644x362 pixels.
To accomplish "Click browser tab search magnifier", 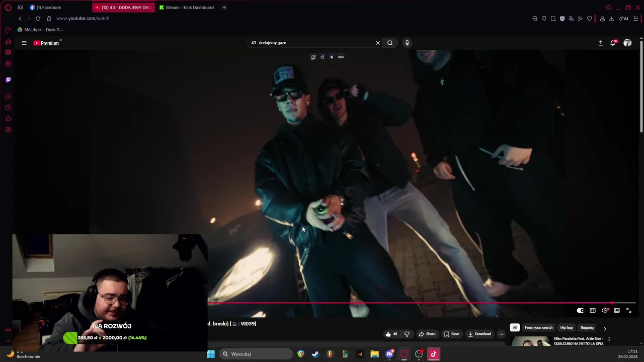I will tap(608, 8).
